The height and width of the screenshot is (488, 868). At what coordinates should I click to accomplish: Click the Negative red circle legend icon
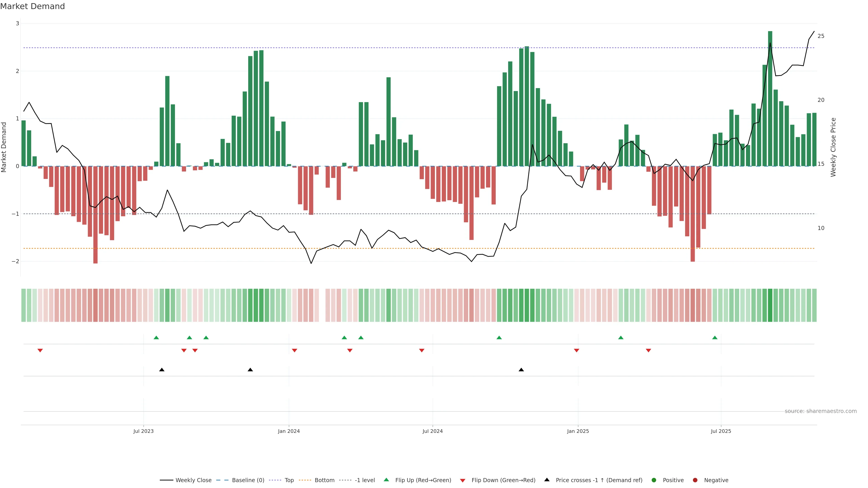[695, 480]
